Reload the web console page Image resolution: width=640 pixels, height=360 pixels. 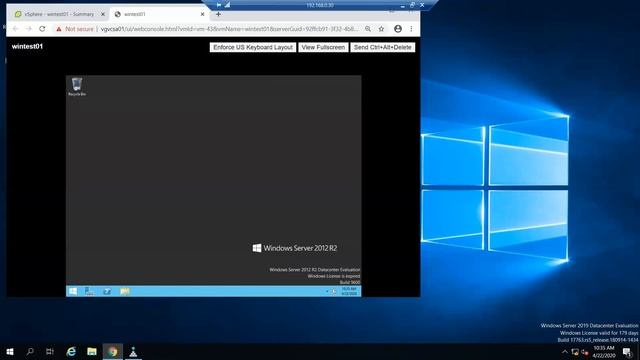pyautogui.click(x=42, y=29)
